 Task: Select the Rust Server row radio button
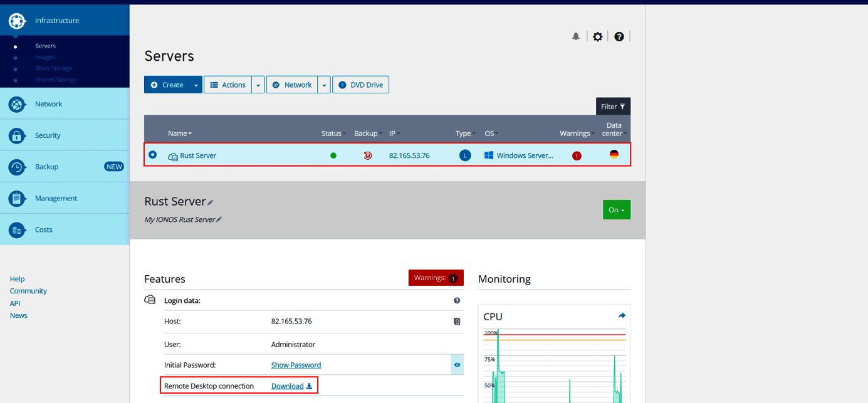tap(152, 154)
